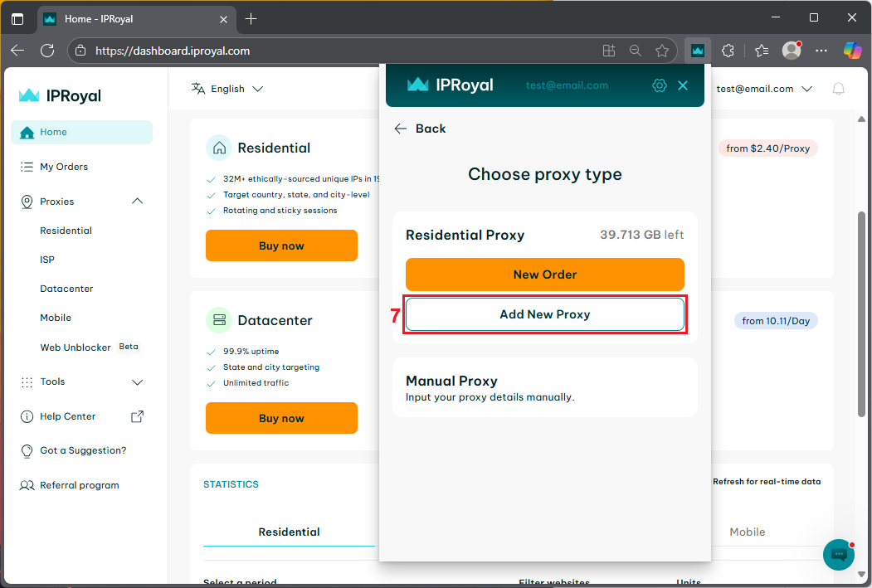Go to Home in sidebar
872x588 pixels.
(82, 132)
